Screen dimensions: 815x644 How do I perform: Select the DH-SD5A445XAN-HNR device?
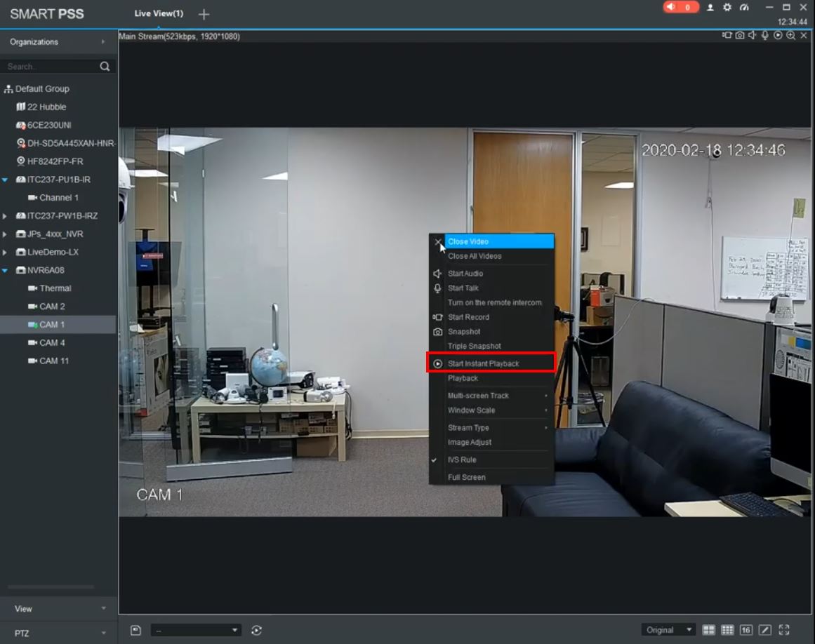(x=71, y=143)
